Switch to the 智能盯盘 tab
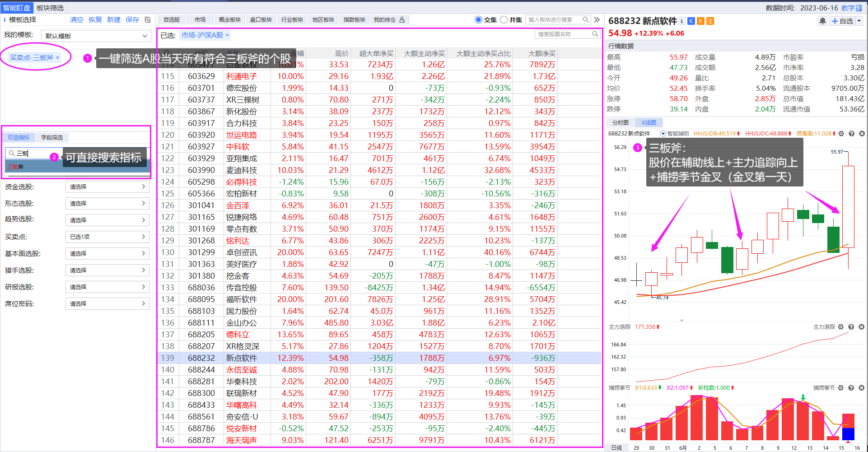 17,8
